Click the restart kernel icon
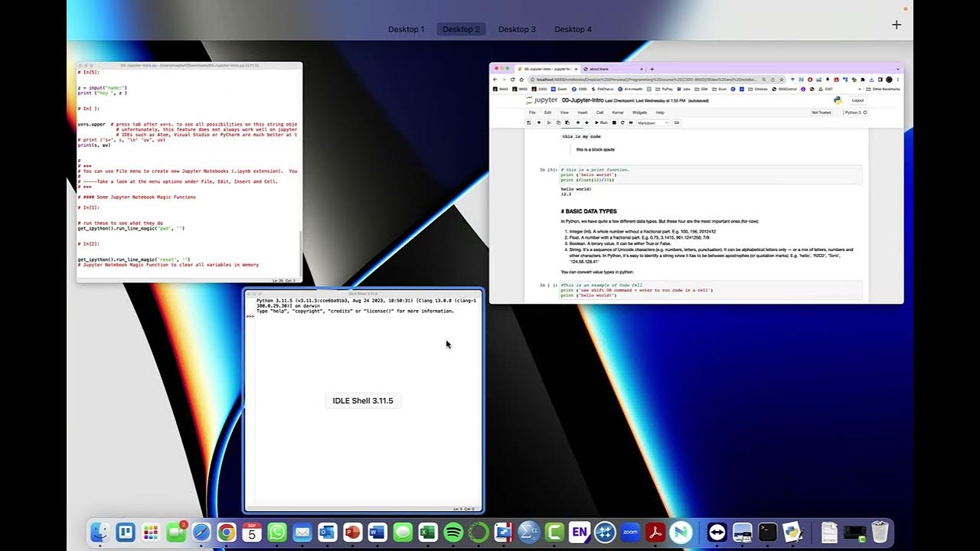This screenshot has height=551, width=980. click(622, 122)
